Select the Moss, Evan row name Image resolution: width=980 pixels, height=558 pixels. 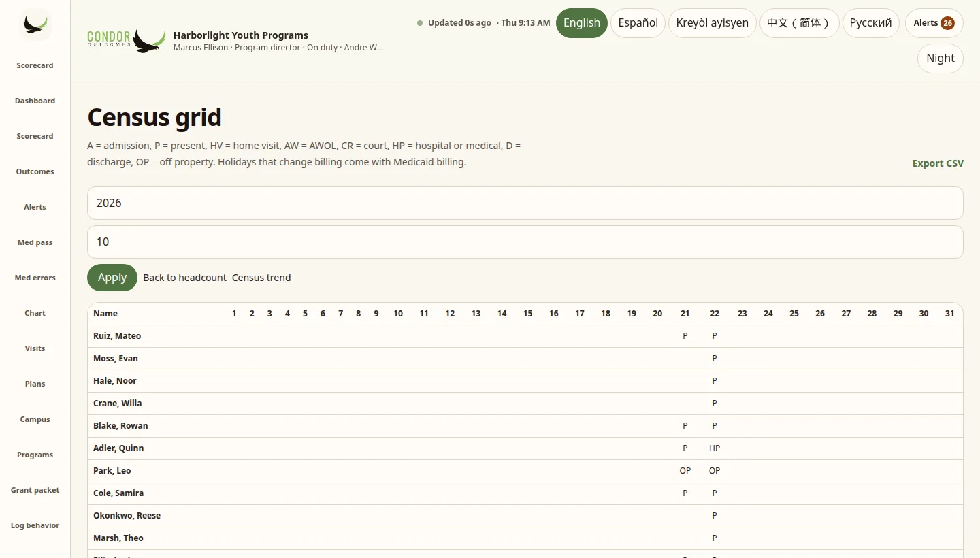116,359
